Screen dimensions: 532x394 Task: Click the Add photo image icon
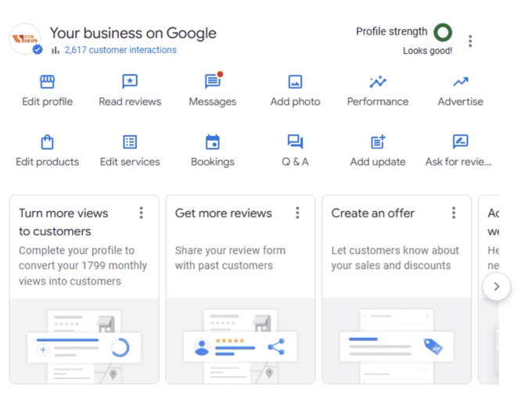click(x=295, y=82)
